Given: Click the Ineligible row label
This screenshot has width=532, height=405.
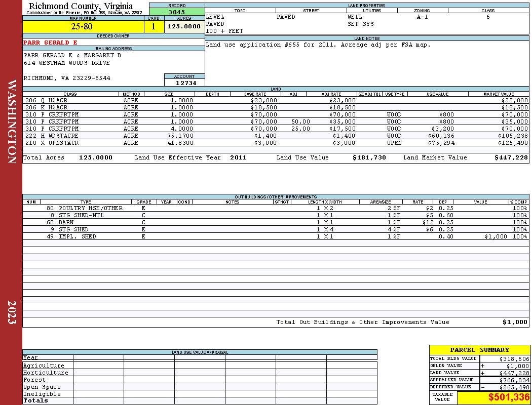Looking at the screenshot, I should point(42,394).
